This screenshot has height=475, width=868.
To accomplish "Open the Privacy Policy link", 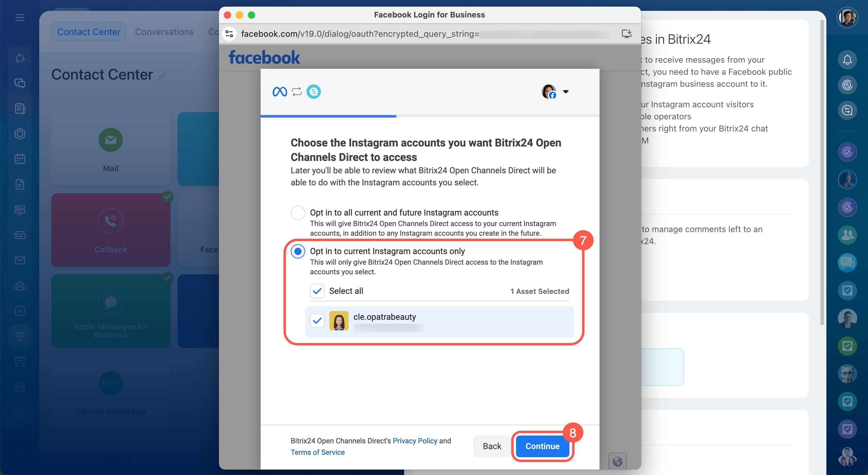I will coord(415,441).
